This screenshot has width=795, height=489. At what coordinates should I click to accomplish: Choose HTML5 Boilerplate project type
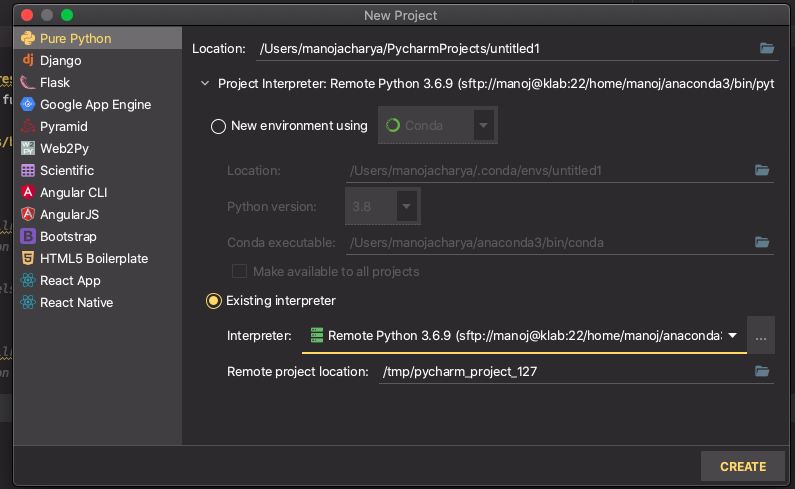[97, 258]
